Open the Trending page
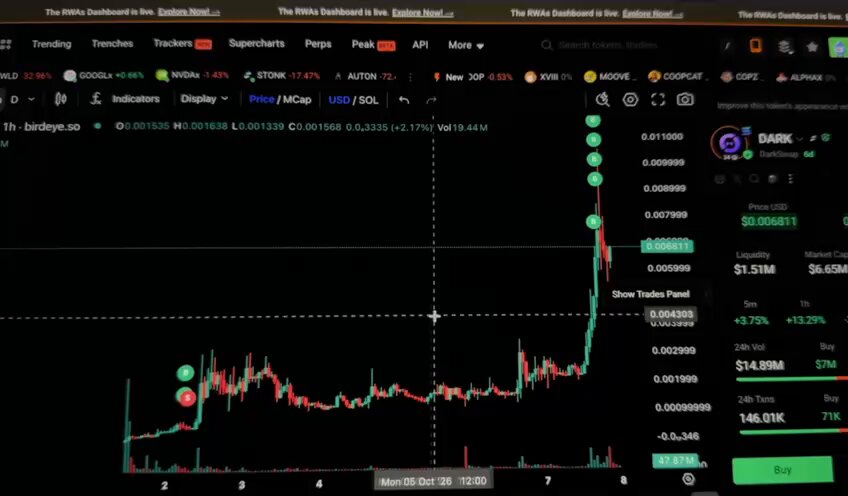Image resolution: width=848 pixels, height=496 pixels. 51,44
